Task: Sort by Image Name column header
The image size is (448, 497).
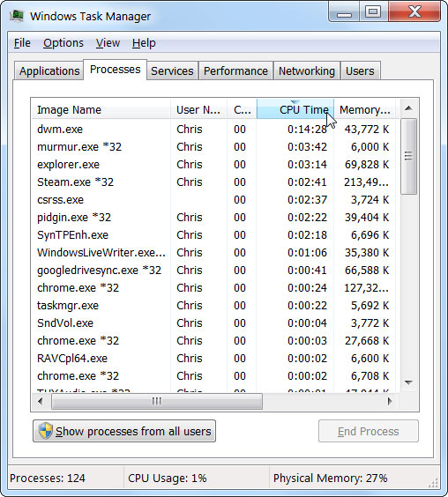Action: [101, 109]
